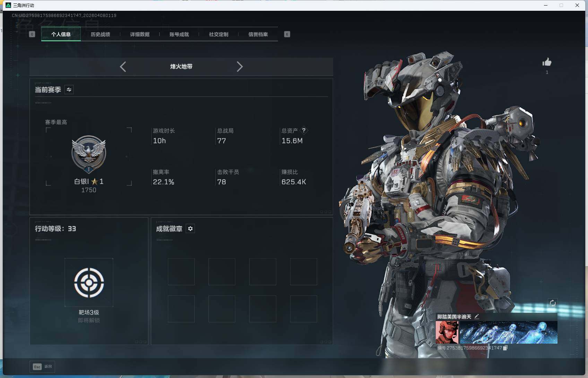The height and width of the screenshot is (378, 588).
Task: Click the Q key previous-tab icon
Action: [32, 34]
